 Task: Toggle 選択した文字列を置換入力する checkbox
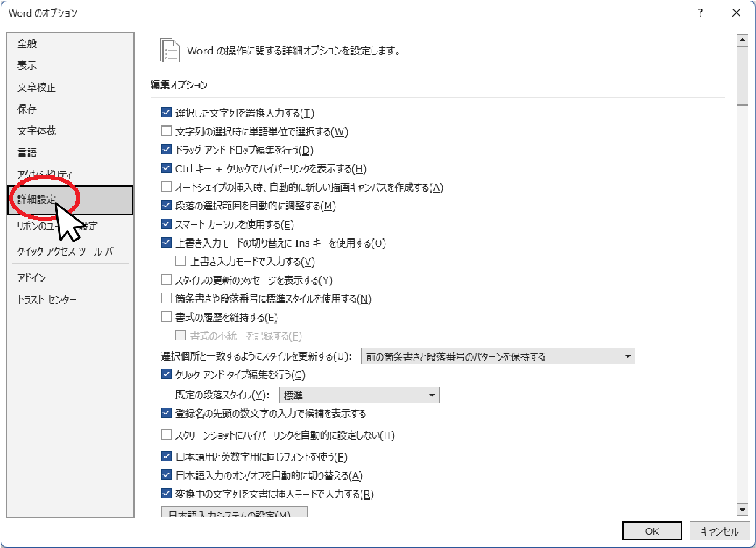point(166,113)
